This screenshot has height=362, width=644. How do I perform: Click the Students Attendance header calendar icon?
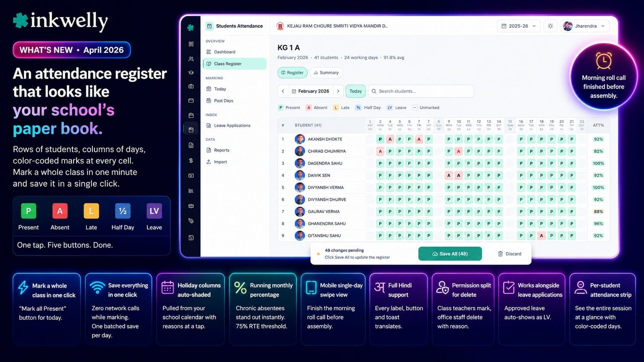coord(209,26)
